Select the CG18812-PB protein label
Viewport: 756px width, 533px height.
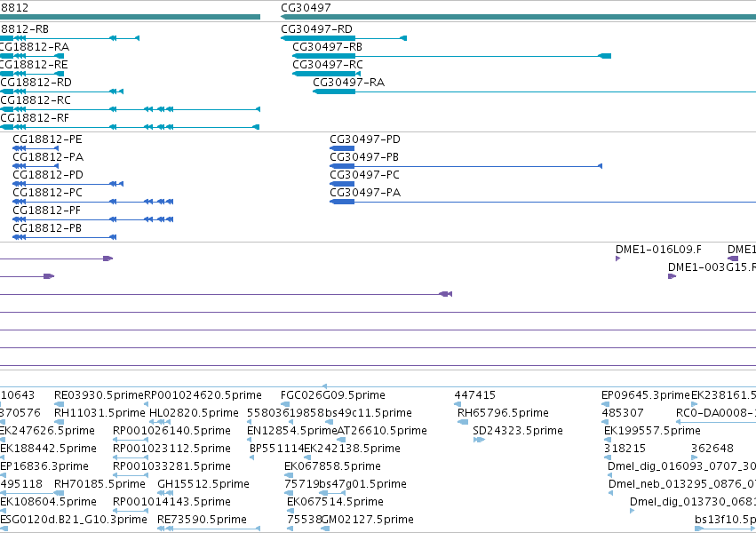pyautogui.click(x=47, y=228)
